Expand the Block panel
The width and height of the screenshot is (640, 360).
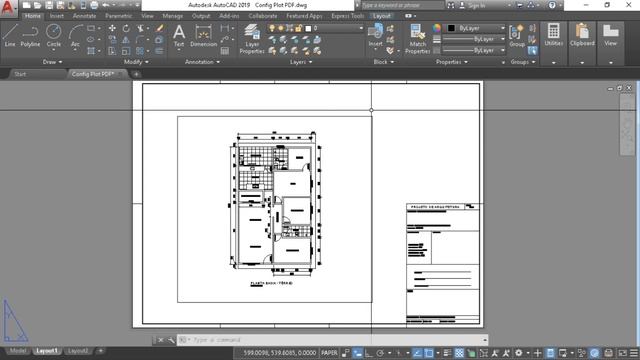[x=384, y=62]
